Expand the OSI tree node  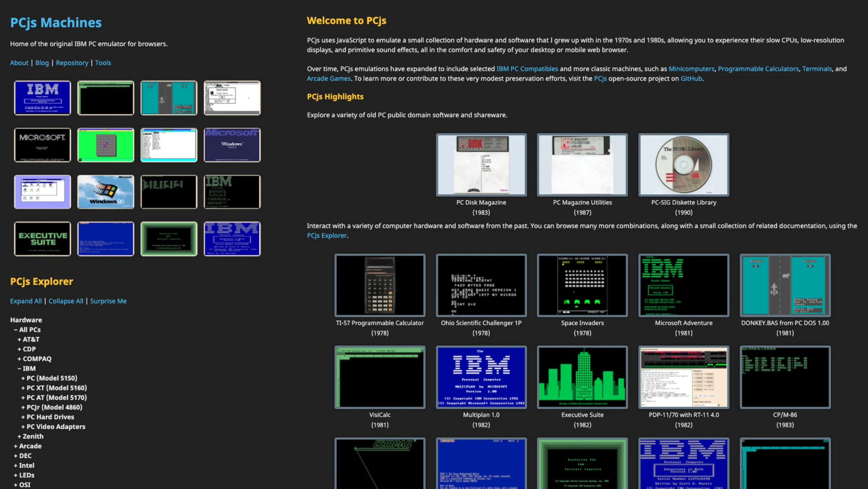click(22, 485)
